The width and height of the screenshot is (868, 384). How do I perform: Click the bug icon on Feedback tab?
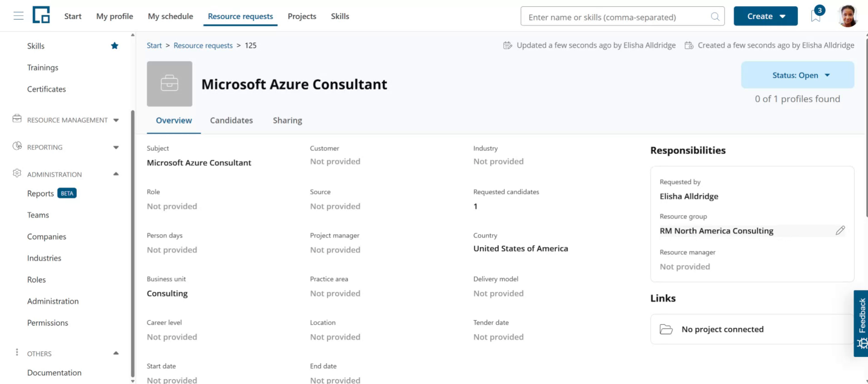(x=862, y=344)
